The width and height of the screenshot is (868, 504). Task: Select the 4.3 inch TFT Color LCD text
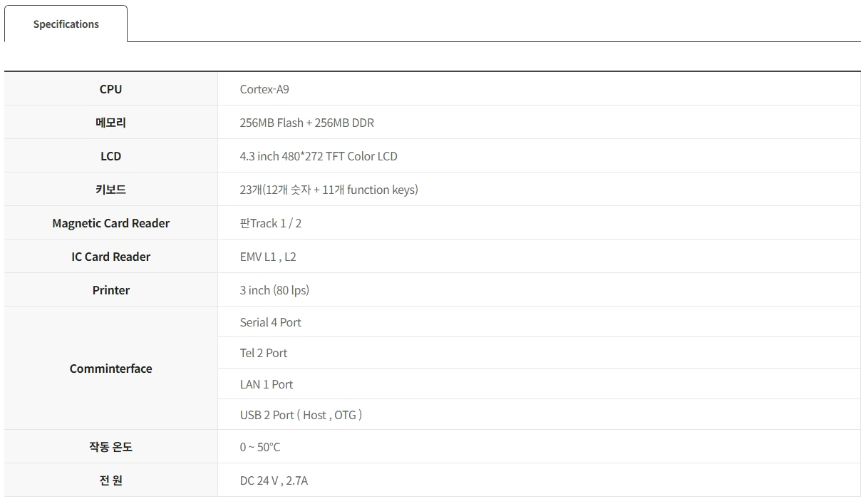pyautogui.click(x=319, y=156)
